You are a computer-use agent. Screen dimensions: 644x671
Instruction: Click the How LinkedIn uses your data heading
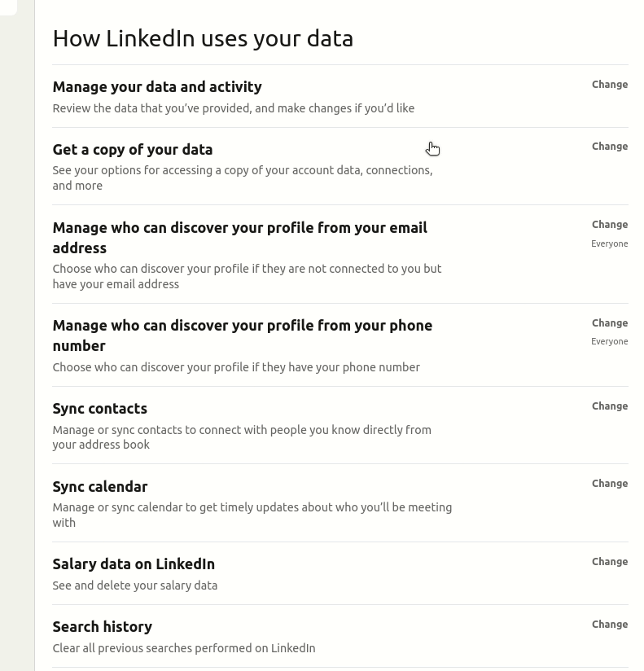pos(203,38)
